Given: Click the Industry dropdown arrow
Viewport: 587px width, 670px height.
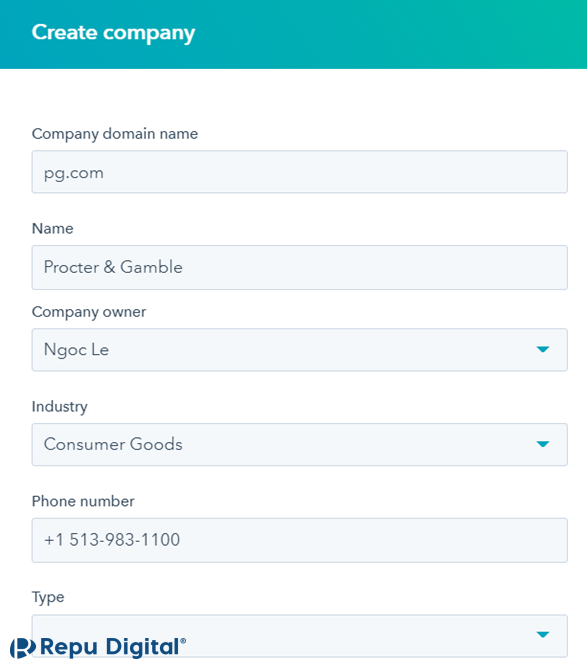Looking at the screenshot, I should coord(543,444).
